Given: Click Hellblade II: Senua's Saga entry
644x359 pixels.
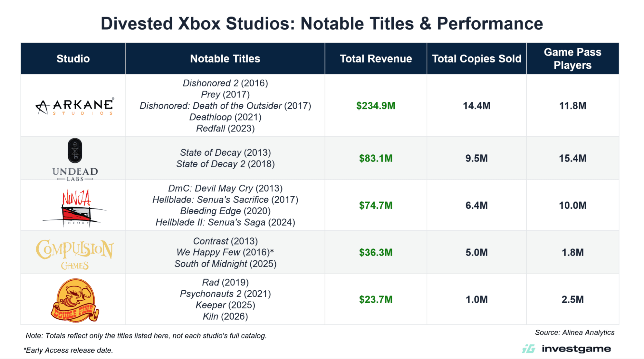Looking at the screenshot, I should (x=225, y=222).
